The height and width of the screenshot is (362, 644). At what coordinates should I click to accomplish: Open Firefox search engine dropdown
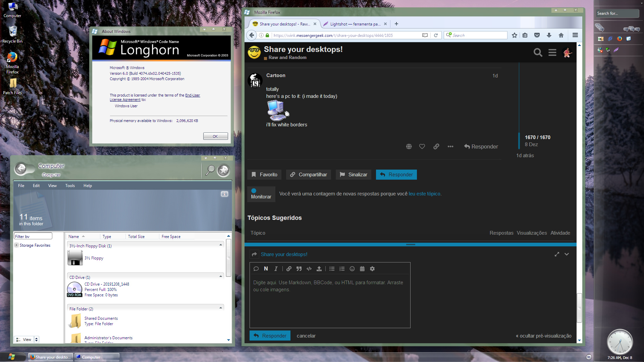tap(449, 35)
